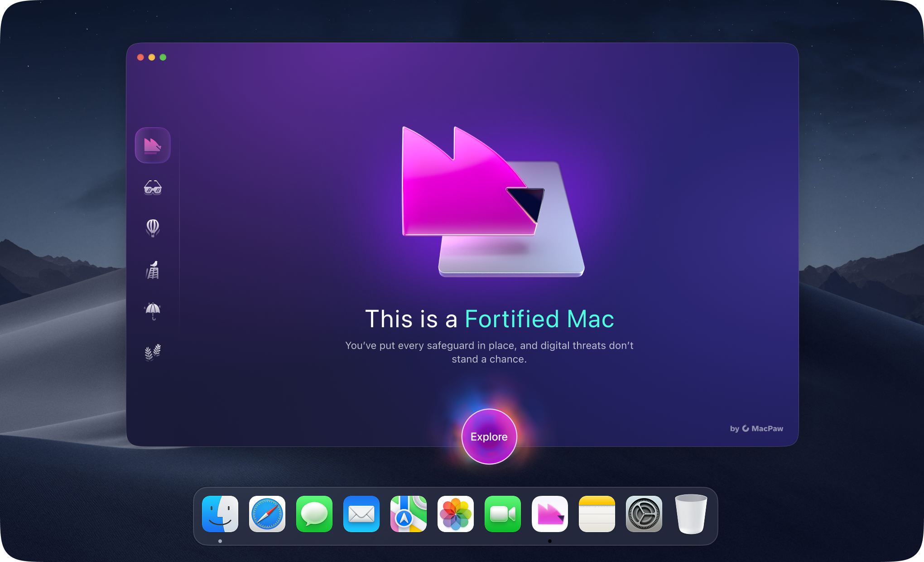Select the lifeguard tower sidebar icon
This screenshot has height=562, width=924.
pos(153,270)
